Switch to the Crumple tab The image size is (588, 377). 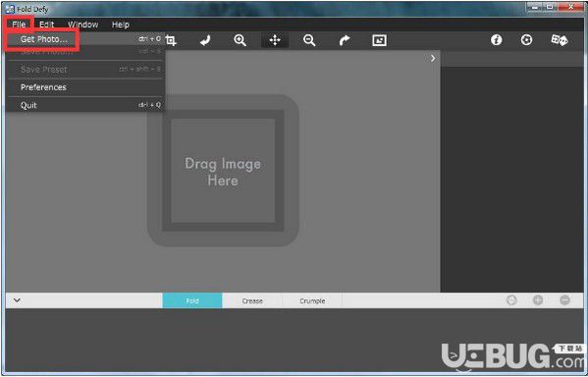[x=312, y=300]
